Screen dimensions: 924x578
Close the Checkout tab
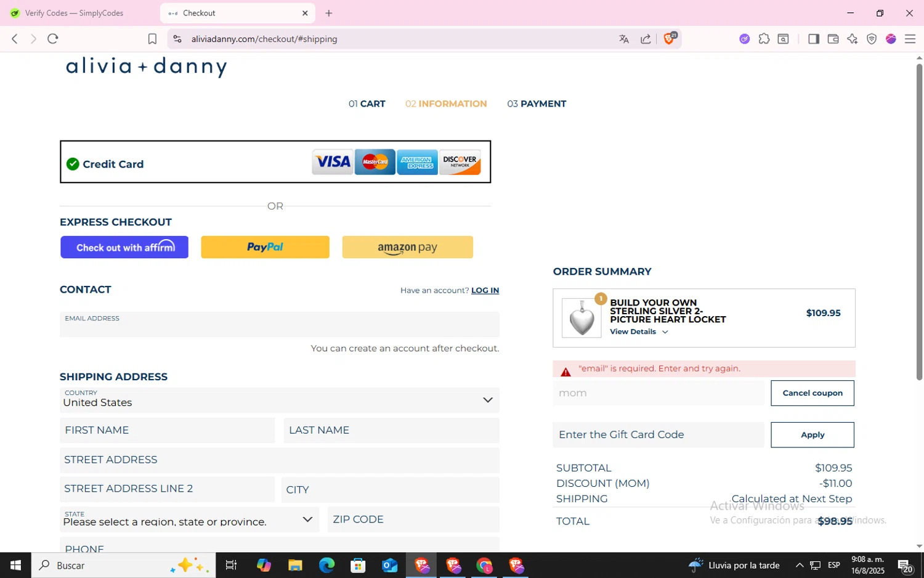click(x=305, y=13)
